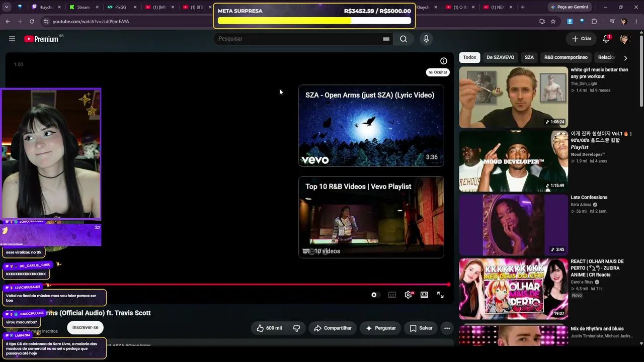
Task: Click the Perguntar ask button
Action: (x=380, y=328)
